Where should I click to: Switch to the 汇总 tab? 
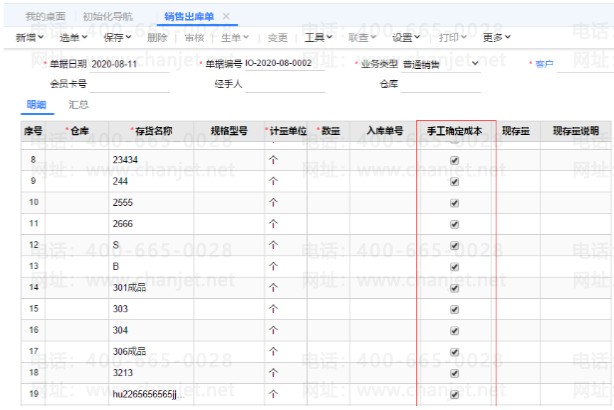[79, 105]
